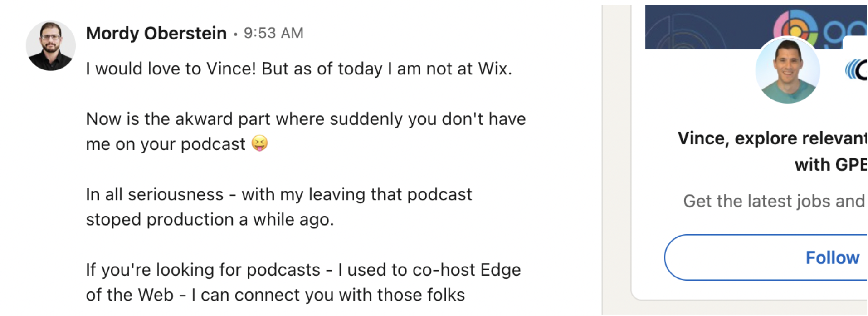868x316 pixels.
Task: Click the 9:53 AM message timestamp
Action: point(273,33)
